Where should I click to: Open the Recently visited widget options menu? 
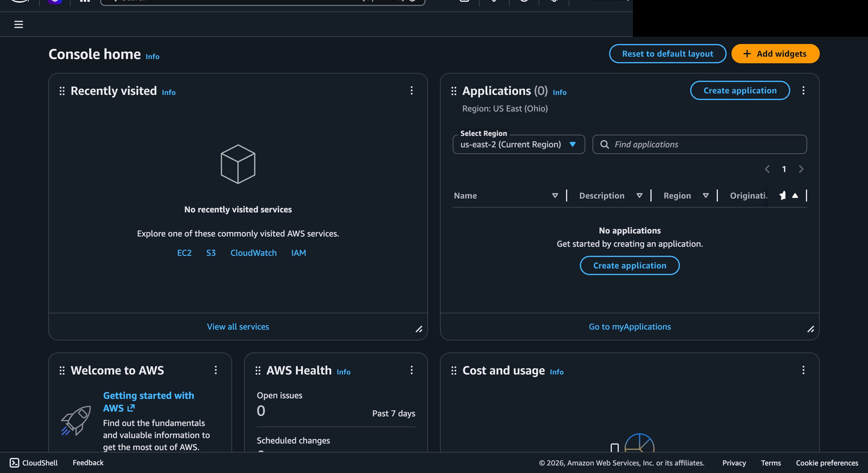tap(412, 90)
